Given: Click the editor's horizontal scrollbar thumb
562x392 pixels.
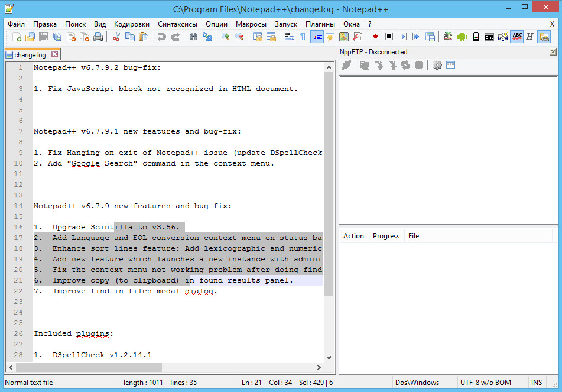Looking at the screenshot, I should point(89,367).
